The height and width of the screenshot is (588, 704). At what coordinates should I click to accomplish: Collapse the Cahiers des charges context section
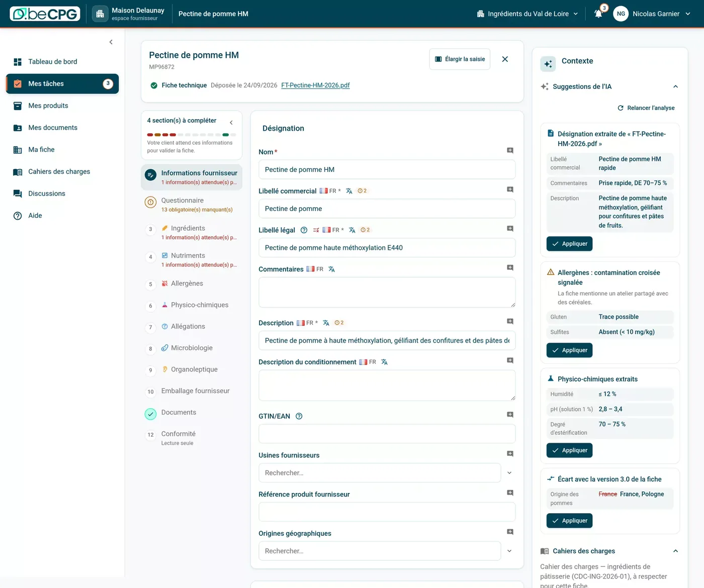[675, 551]
